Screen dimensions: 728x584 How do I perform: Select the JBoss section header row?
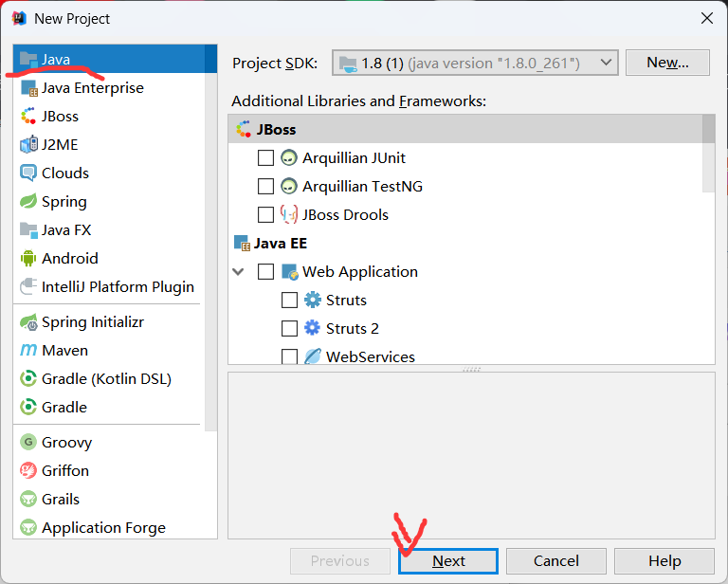[x=465, y=129]
